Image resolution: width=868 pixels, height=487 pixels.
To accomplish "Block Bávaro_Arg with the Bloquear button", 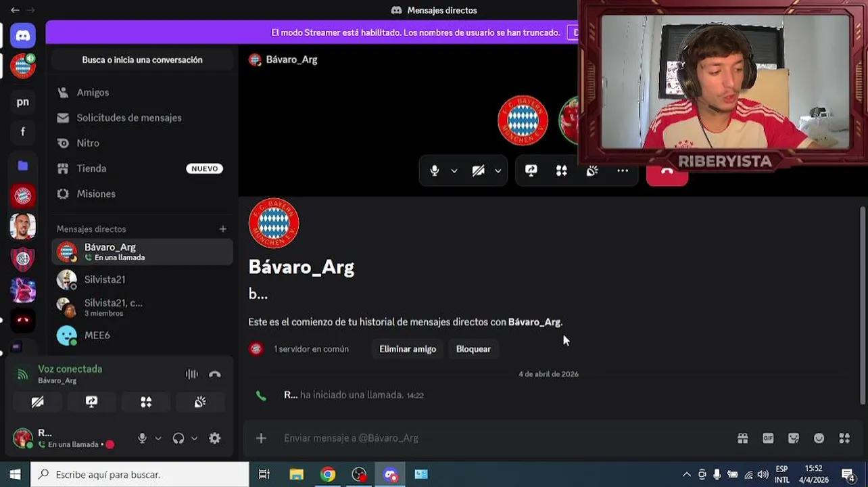I will tap(473, 349).
